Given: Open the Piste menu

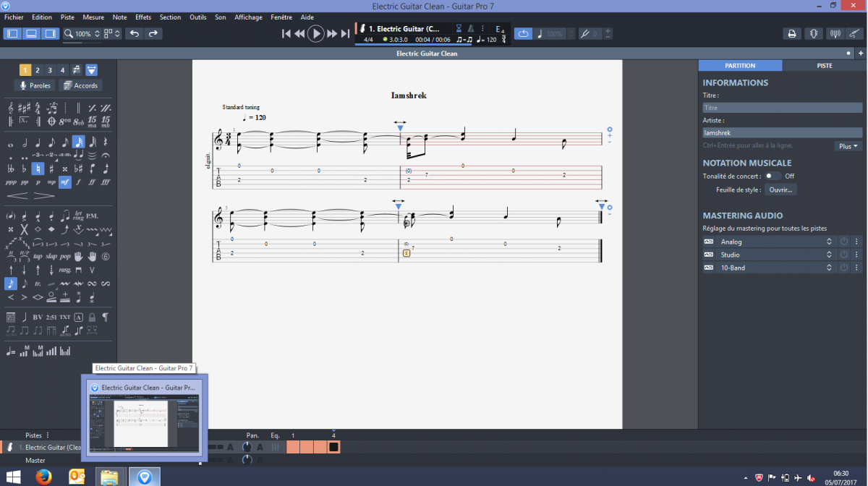Looking at the screenshot, I should coord(67,17).
